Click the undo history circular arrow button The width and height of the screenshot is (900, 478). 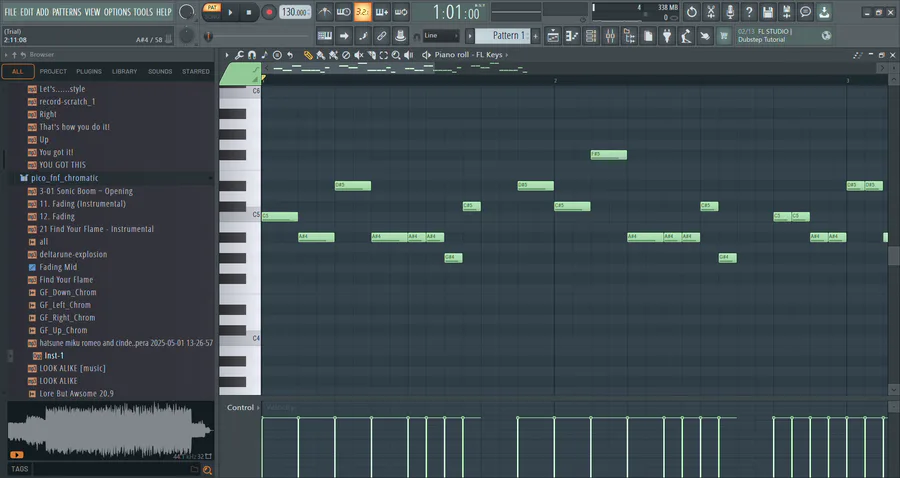click(x=692, y=11)
